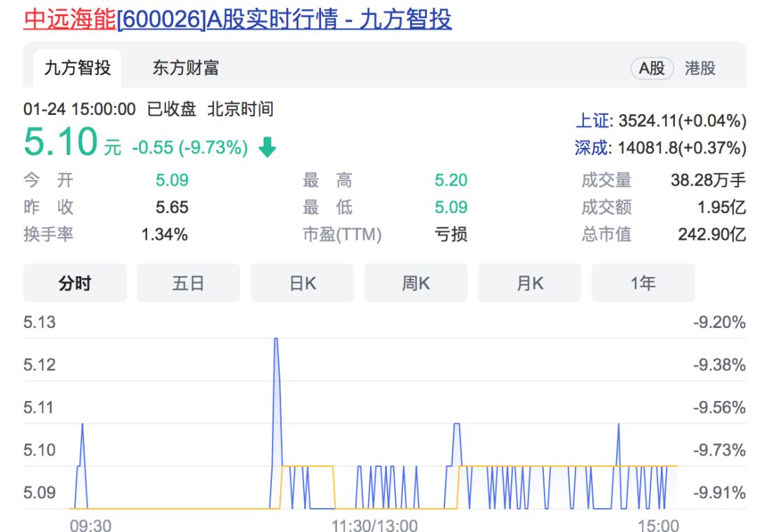Select the 月K chart tab

coord(530,283)
